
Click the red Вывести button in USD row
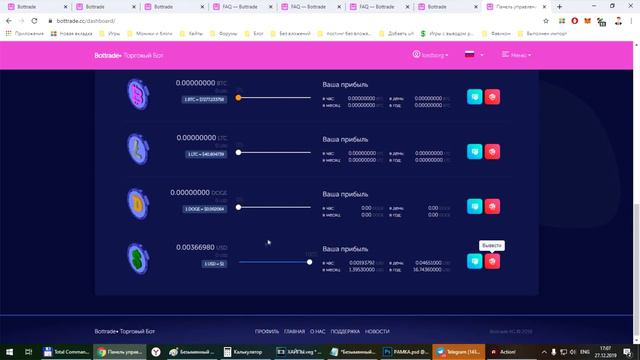pyautogui.click(x=492, y=261)
